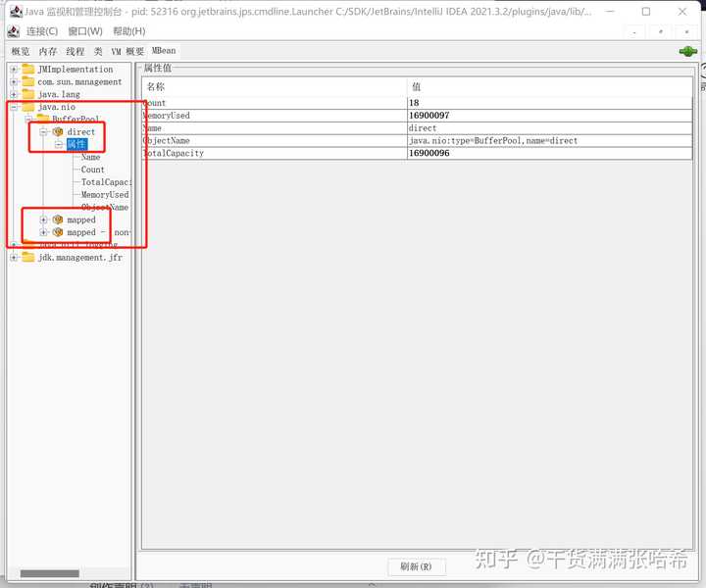
Task: Click the mapped - non bean icon
Action: coord(58,232)
